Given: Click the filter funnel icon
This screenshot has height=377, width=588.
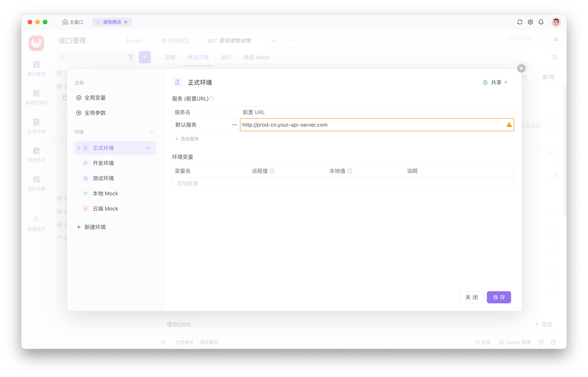Looking at the screenshot, I should coord(131,57).
